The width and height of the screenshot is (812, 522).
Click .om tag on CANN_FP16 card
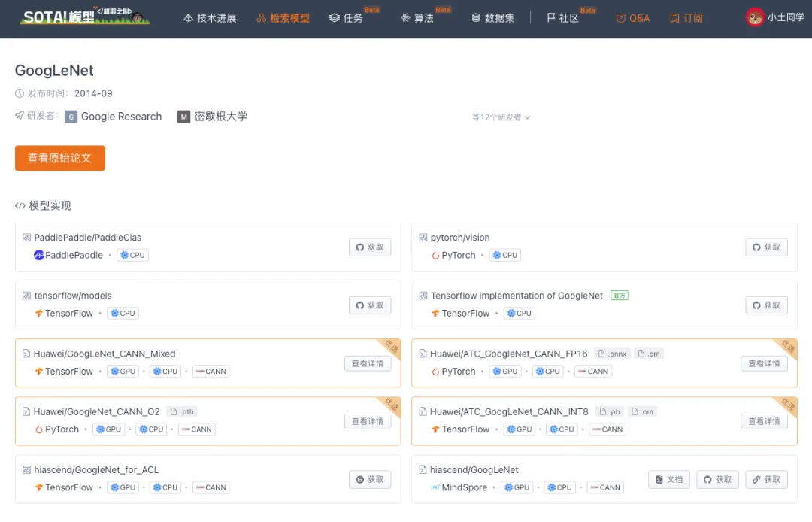pyautogui.click(x=649, y=354)
